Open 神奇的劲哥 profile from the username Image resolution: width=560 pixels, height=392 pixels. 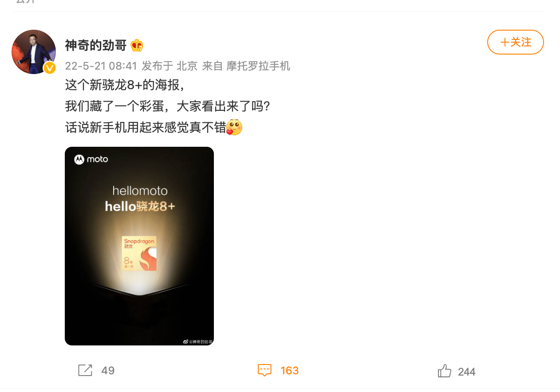96,45
